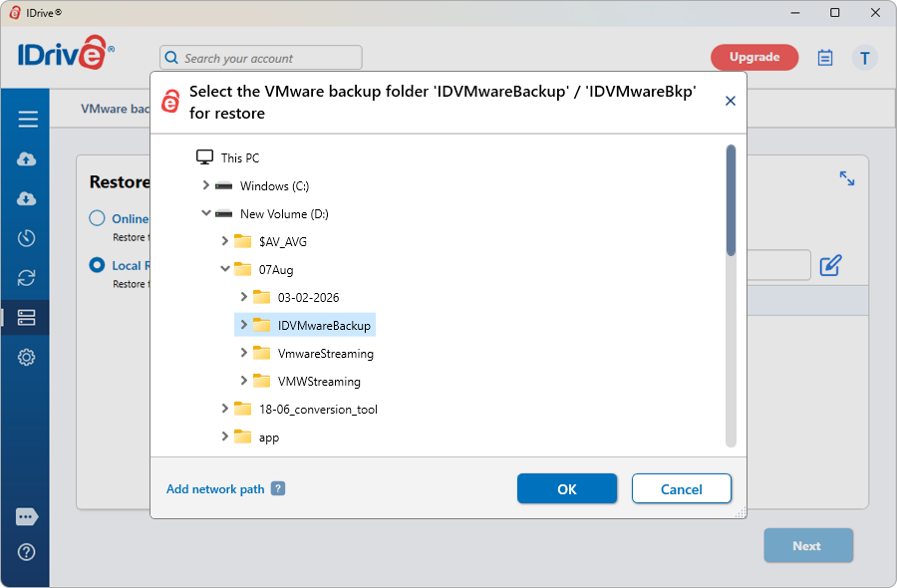Click the Add network path link

pyautogui.click(x=215, y=489)
